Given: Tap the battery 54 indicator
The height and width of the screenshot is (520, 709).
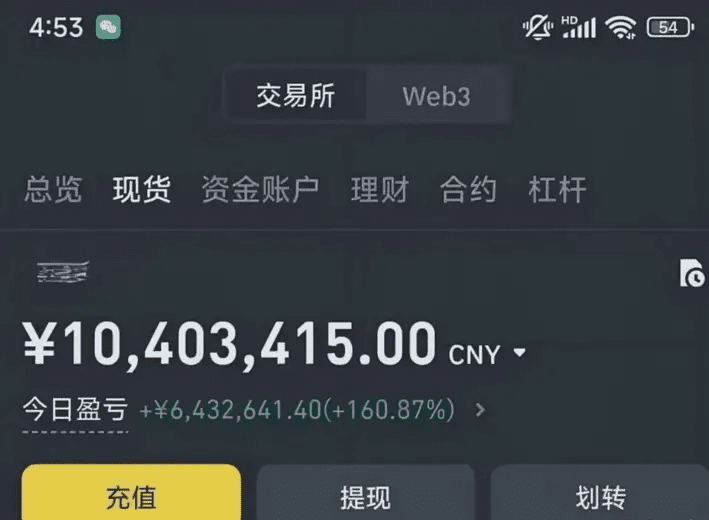Looking at the screenshot, I should 670,27.
